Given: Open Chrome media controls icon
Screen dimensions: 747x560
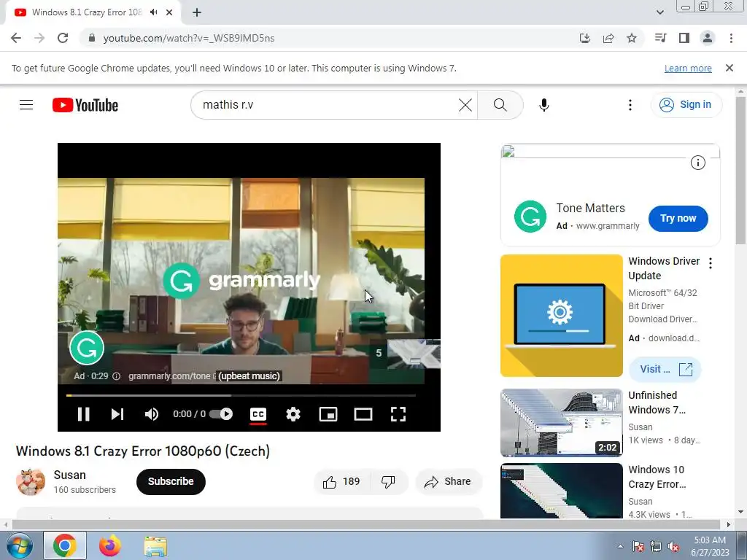Looking at the screenshot, I should coord(661,38).
